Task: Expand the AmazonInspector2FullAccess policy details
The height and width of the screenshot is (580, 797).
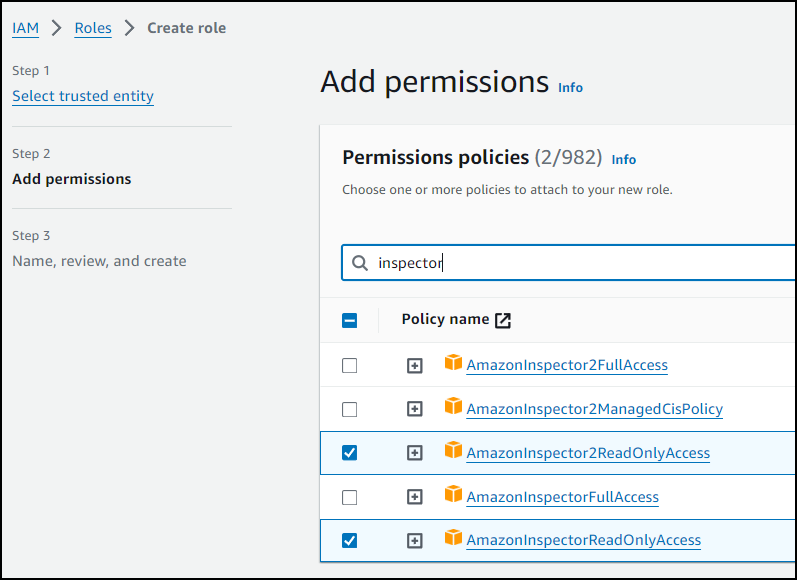Action: pos(415,366)
